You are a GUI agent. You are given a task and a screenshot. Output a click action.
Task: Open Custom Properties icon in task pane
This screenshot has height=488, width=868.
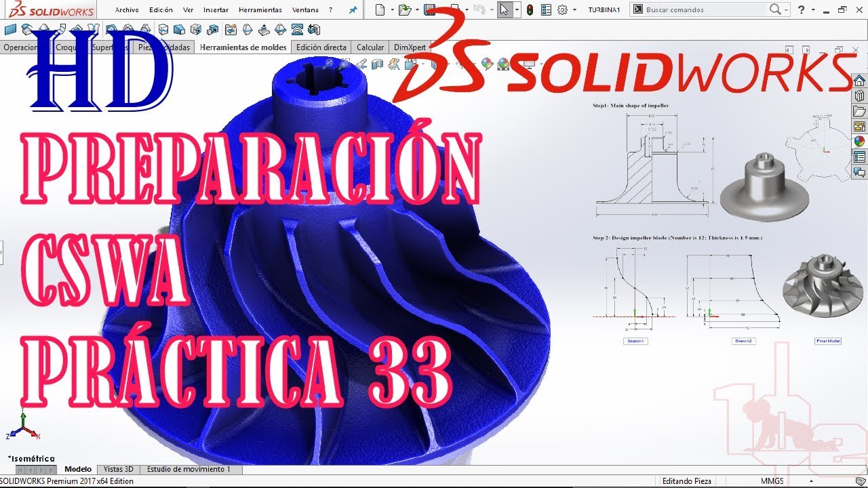coord(859,157)
